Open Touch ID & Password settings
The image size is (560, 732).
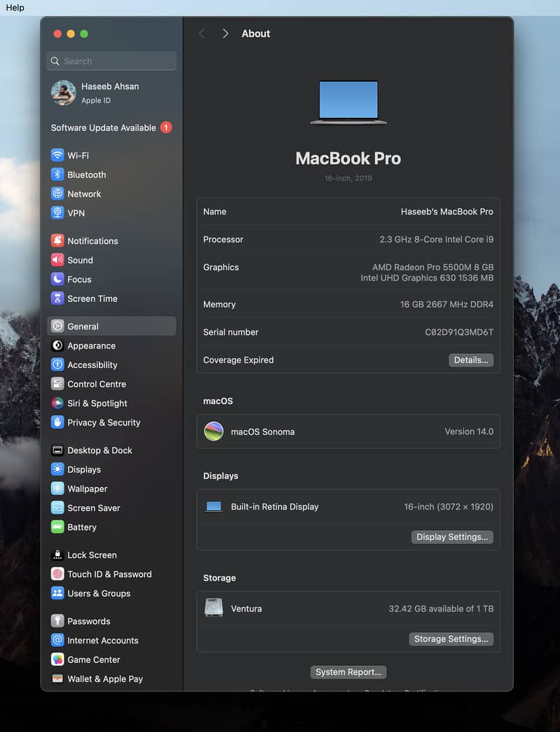pos(109,574)
